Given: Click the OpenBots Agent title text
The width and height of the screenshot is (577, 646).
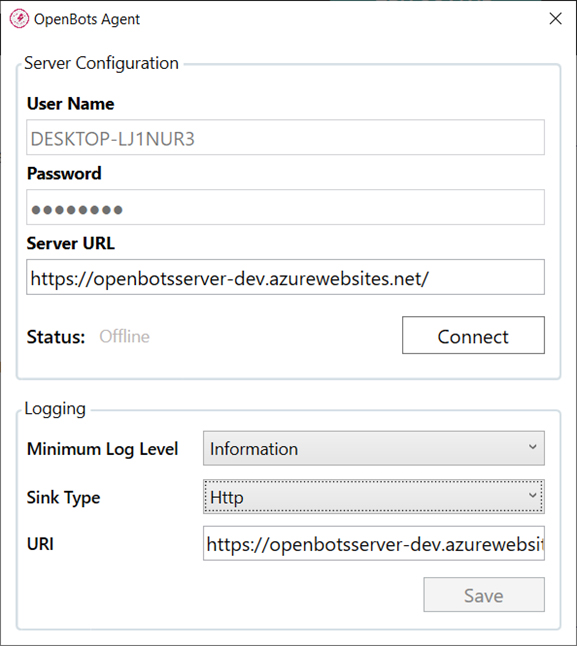Looking at the screenshot, I should (87, 19).
